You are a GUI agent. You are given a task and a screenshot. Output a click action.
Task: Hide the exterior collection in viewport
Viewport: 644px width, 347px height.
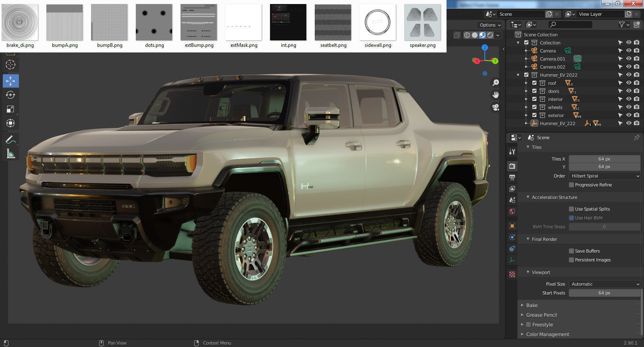[x=629, y=115]
